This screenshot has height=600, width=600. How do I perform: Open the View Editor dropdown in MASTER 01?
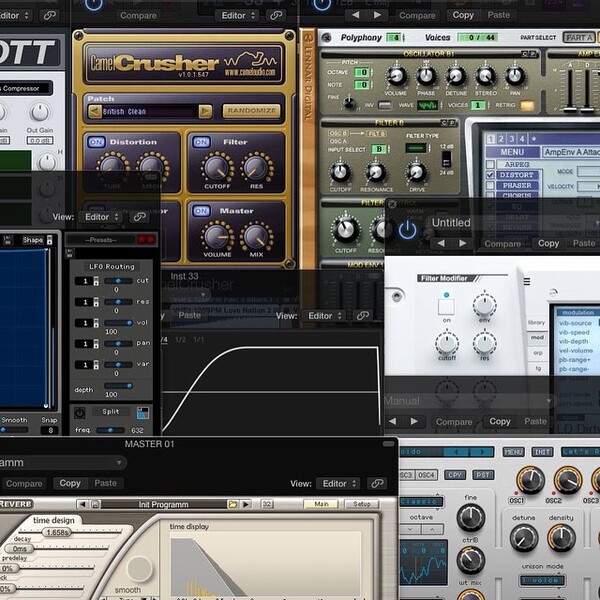point(338,484)
